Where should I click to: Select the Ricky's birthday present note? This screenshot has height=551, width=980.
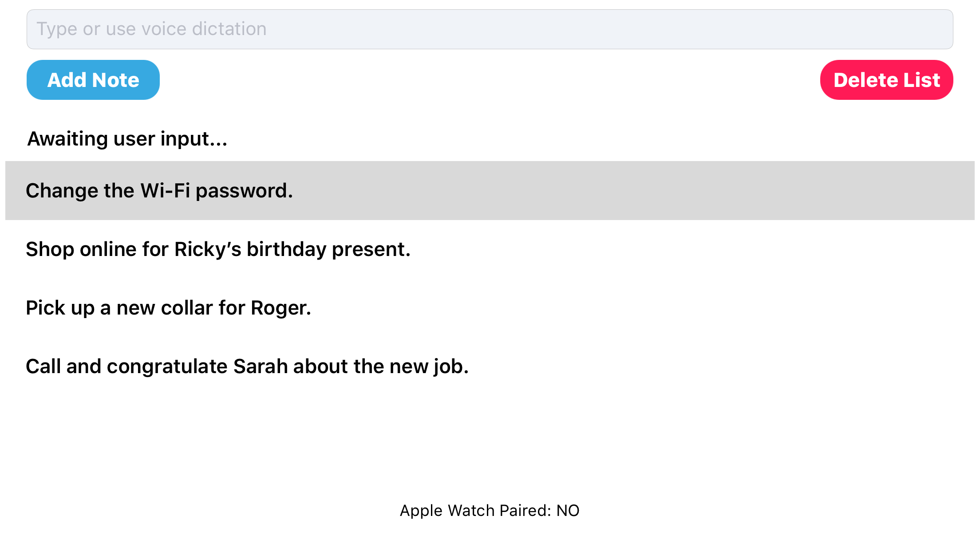[x=218, y=249]
